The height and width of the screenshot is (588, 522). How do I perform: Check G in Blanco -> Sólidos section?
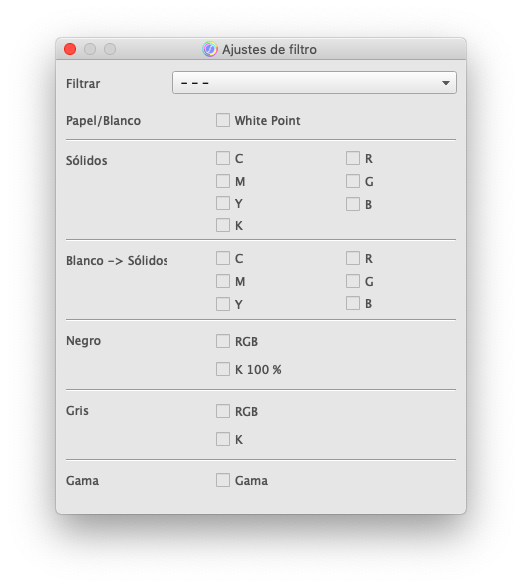pyautogui.click(x=353, y=281)
